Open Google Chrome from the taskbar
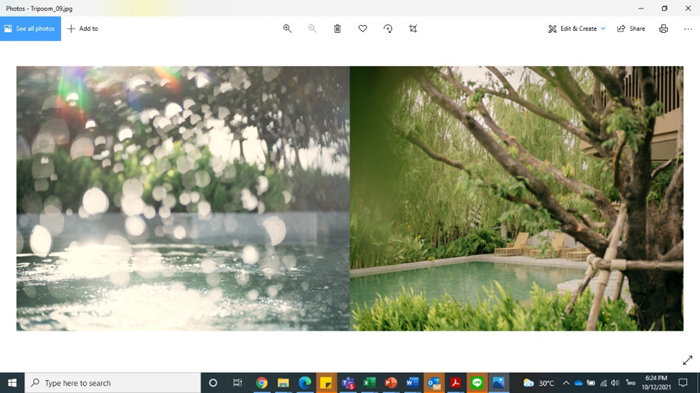The image size is (700, 393). click(x=262, y=383)
